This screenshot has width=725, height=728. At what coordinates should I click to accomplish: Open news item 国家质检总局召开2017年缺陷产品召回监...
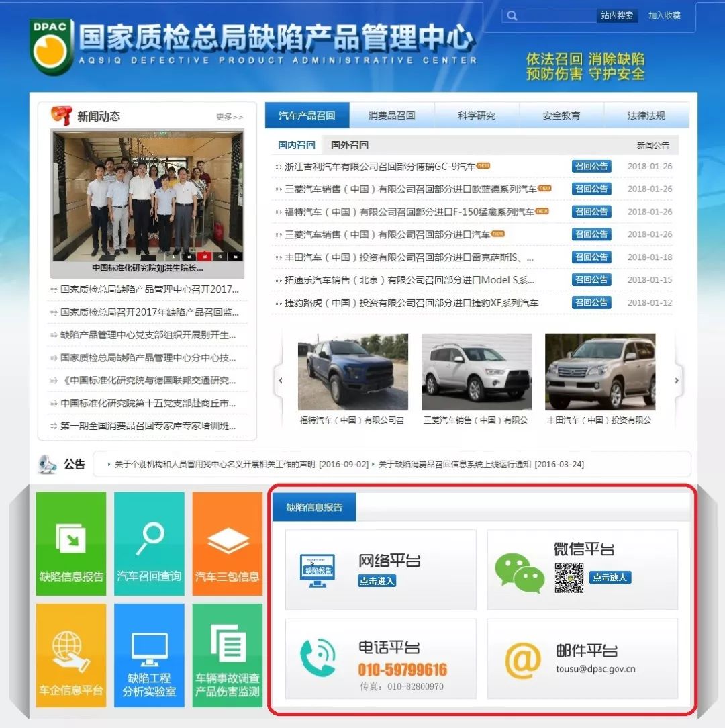click(150, 312)
